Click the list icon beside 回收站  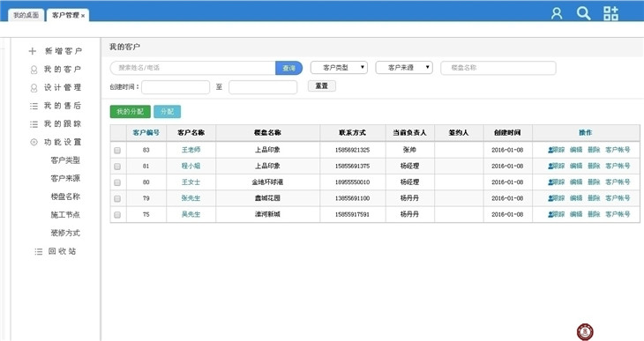coord(38,251)
